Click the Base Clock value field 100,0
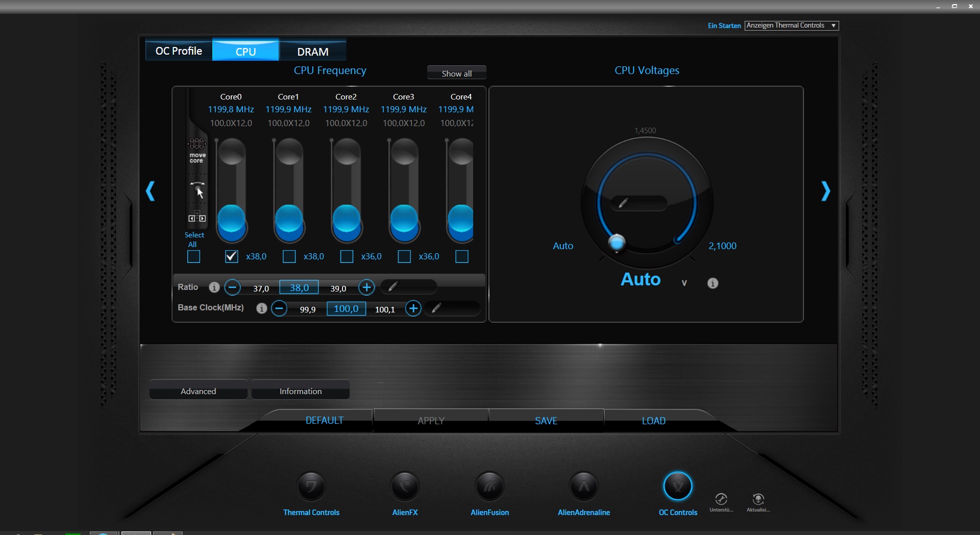 click(x=346, y=308)
